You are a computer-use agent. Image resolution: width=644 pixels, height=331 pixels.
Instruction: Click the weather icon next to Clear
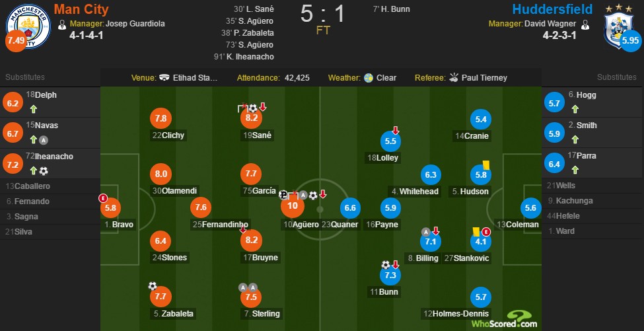369,77
